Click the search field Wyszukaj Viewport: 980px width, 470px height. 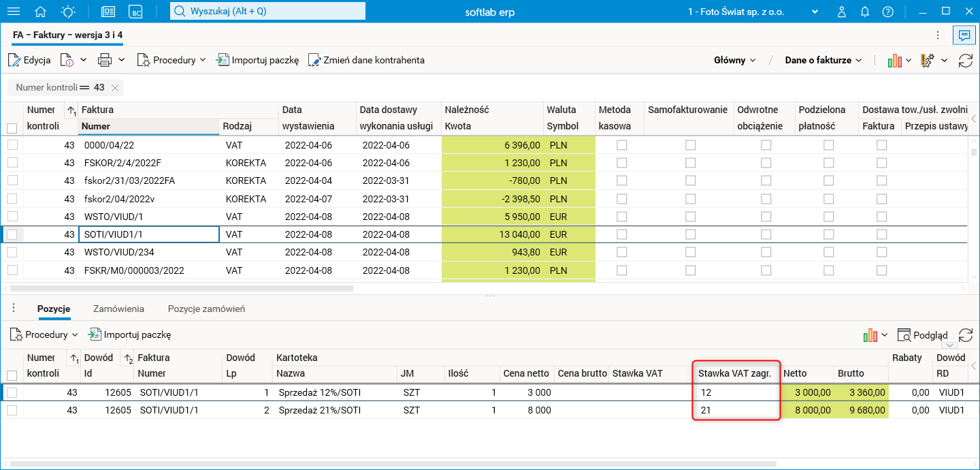pos(267,12)
